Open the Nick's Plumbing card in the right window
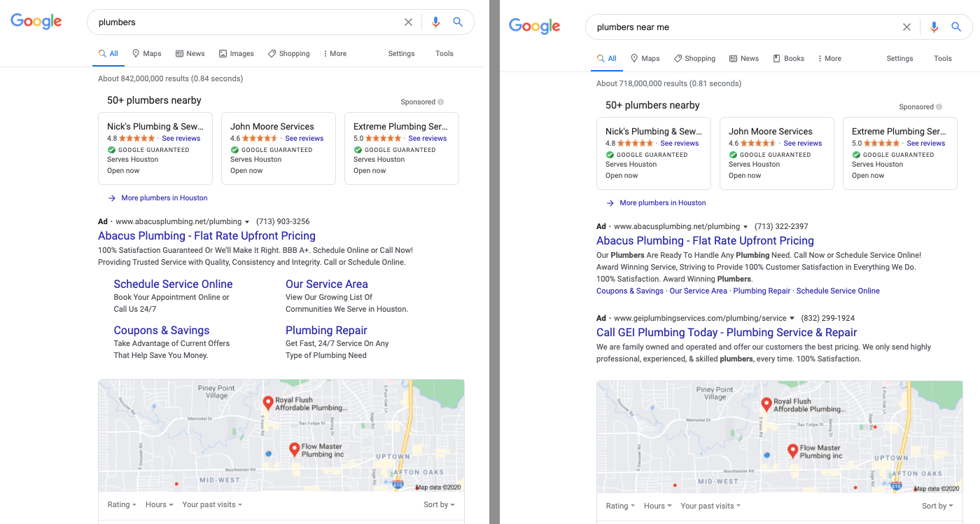 654,153
